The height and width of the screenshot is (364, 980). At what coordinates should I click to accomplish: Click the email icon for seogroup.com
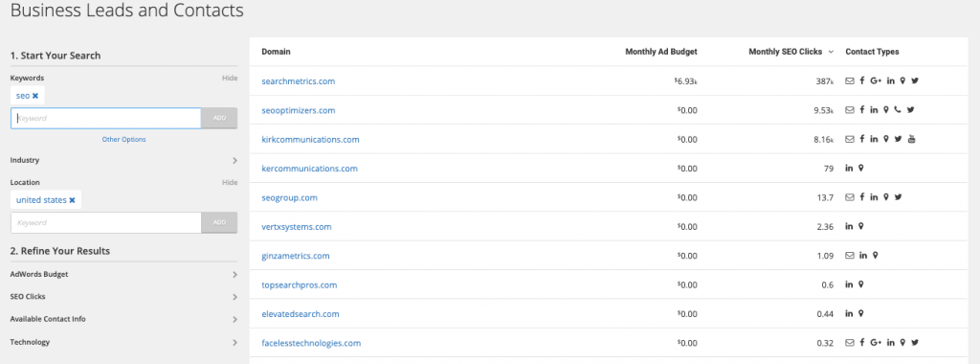(x=850, y=197)
